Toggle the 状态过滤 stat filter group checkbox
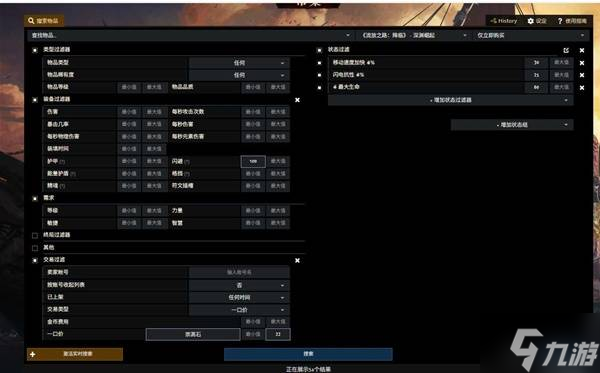Image resolution: width=600 pixels, height=373 pixels. 320,50
